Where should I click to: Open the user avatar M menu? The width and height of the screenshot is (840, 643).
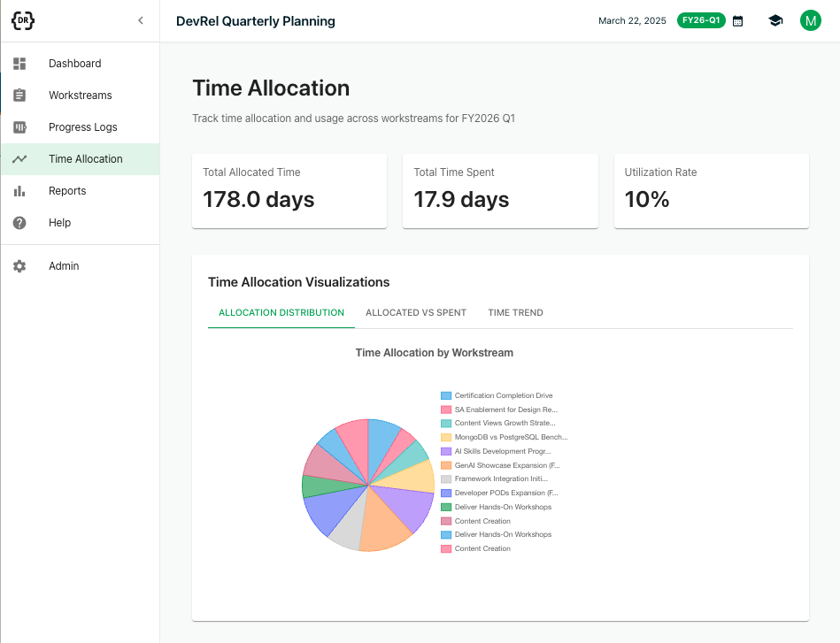click(x=811, y=21)
